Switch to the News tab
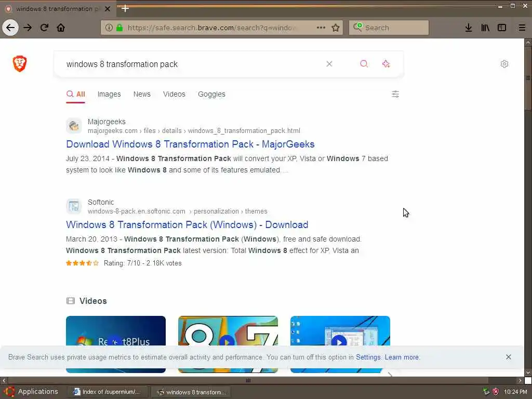Viewport: 532px width, 399px height. 142,94
